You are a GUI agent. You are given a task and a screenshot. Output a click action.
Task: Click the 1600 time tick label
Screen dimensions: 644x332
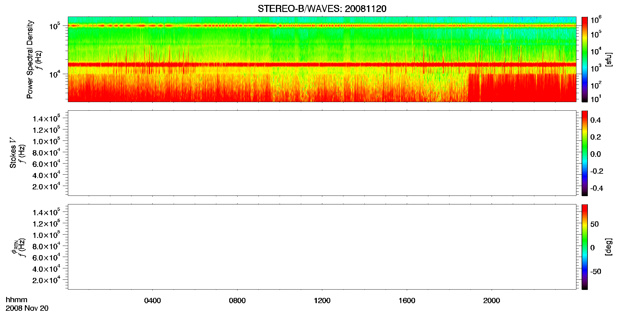(407, 301)
